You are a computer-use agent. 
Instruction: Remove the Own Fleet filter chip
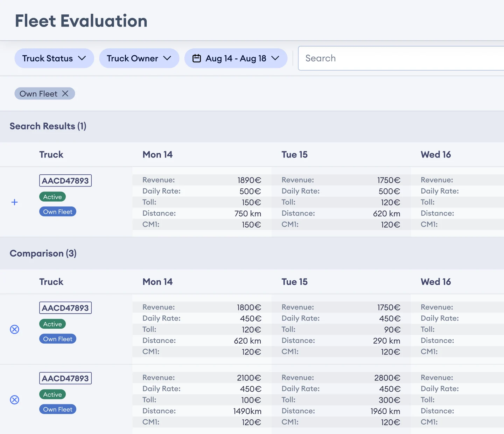pyautogui.click(x=65, y=93)
